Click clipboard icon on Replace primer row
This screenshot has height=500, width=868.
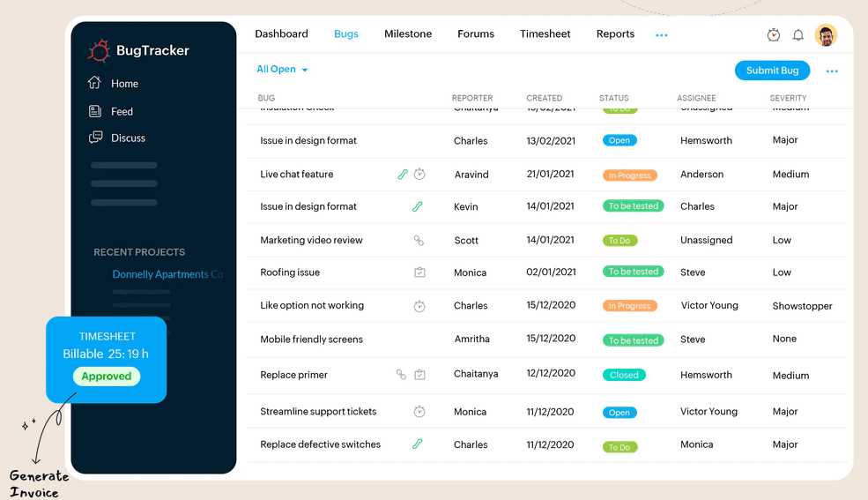pos(419,374)
